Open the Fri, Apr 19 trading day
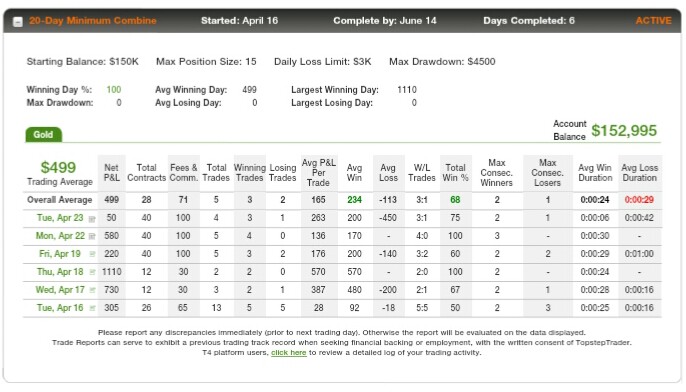 (x=60, y=254)
